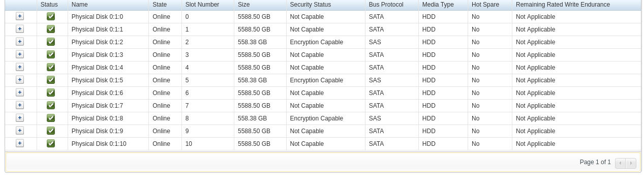Select the name Physical Disk 0:1:10

point(99,144)
